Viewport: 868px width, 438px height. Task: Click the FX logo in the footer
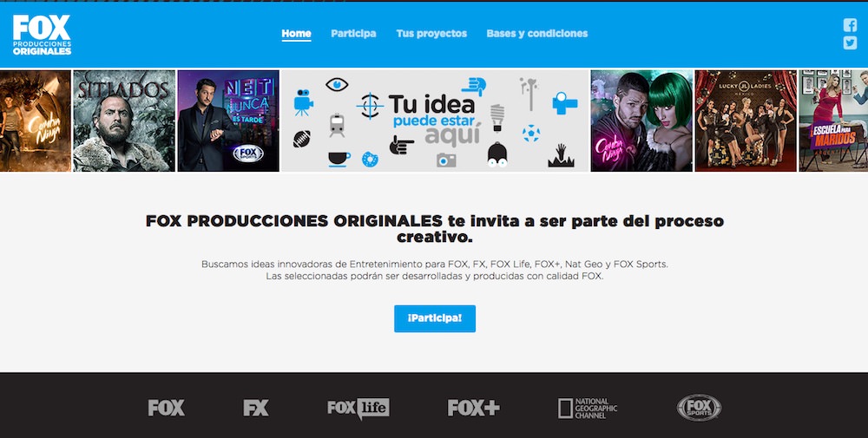256,409
